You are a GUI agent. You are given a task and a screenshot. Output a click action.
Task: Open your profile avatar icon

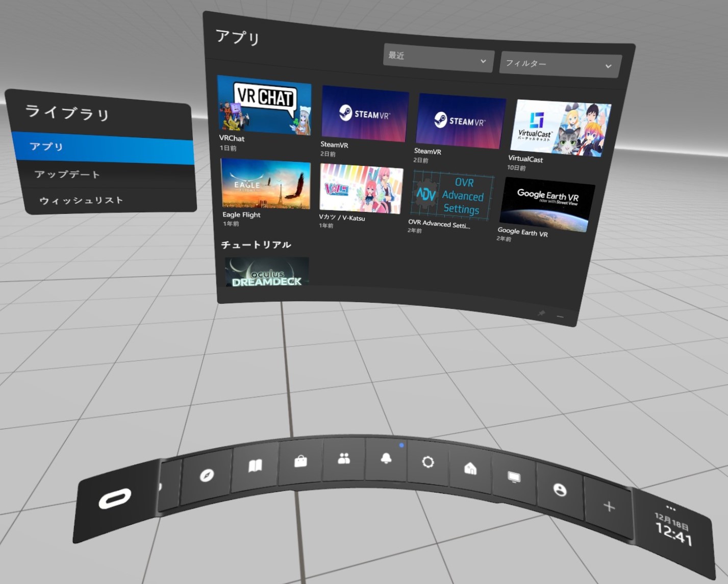click(x=560, y=489)
